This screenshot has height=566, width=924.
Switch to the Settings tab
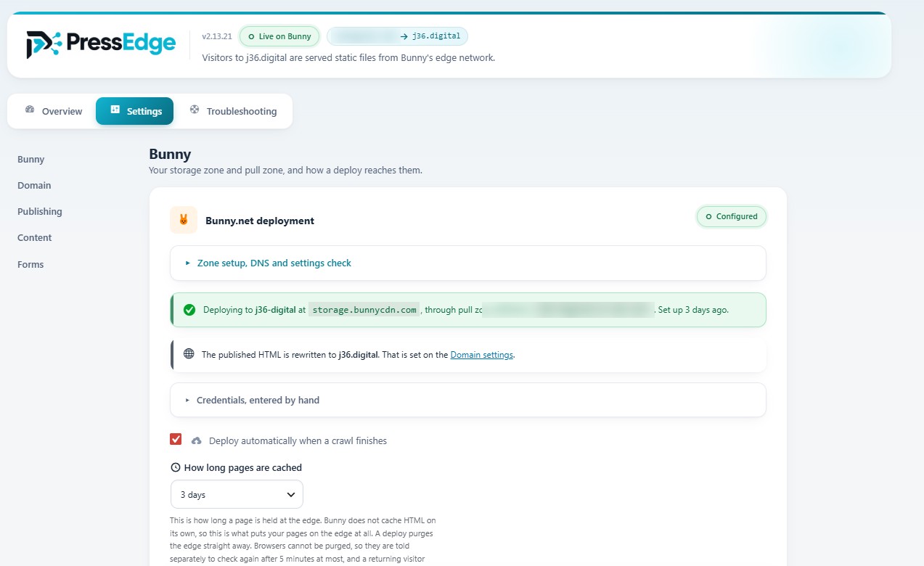pos(134,111)
